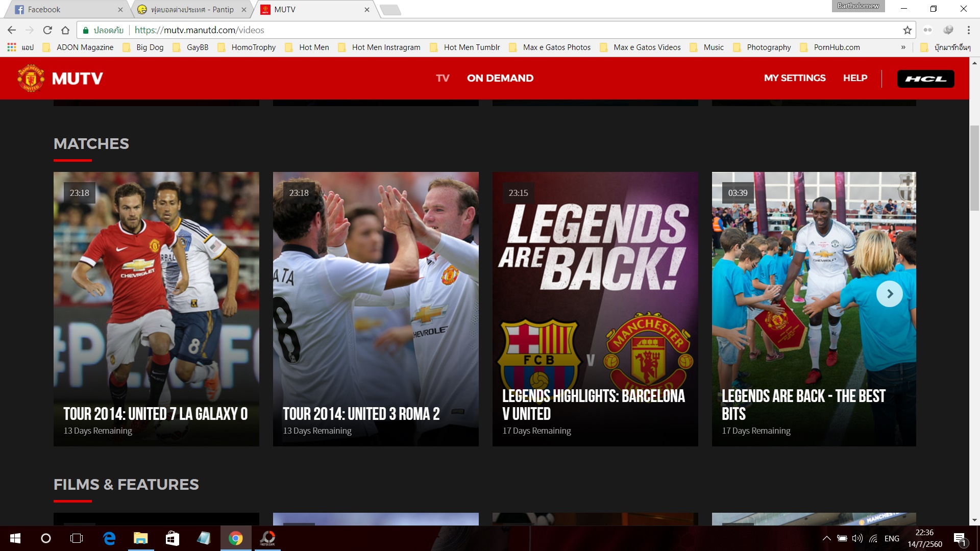
Task: Close the Facebook tab
Action: point(120,10)
